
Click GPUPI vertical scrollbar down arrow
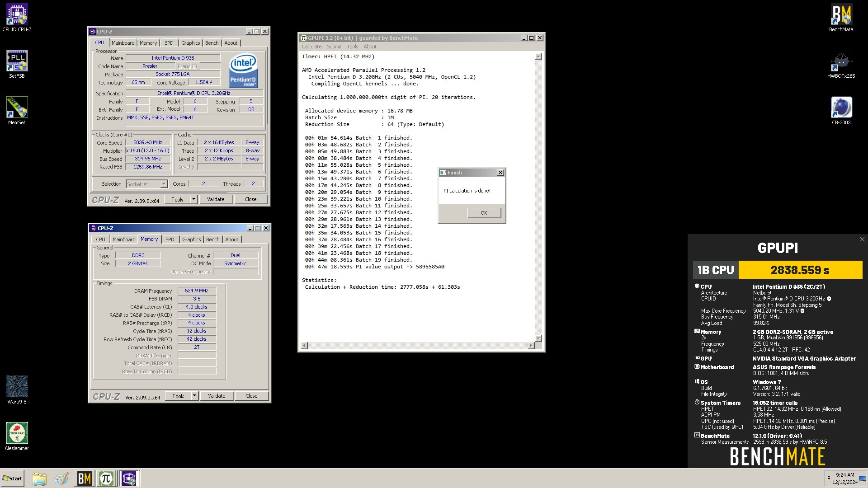[538, 338]
